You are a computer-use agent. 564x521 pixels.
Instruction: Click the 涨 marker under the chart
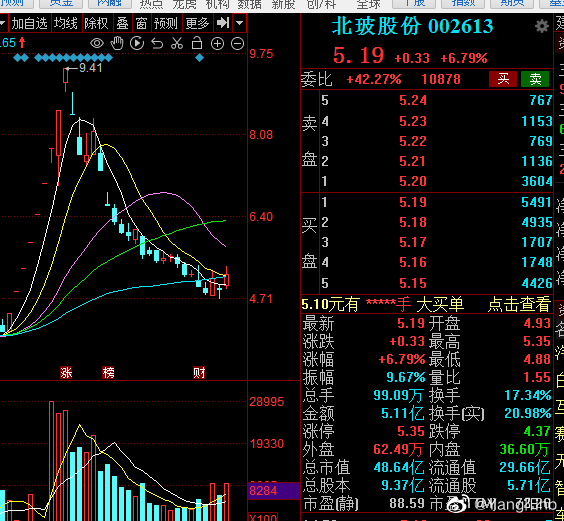66,373
